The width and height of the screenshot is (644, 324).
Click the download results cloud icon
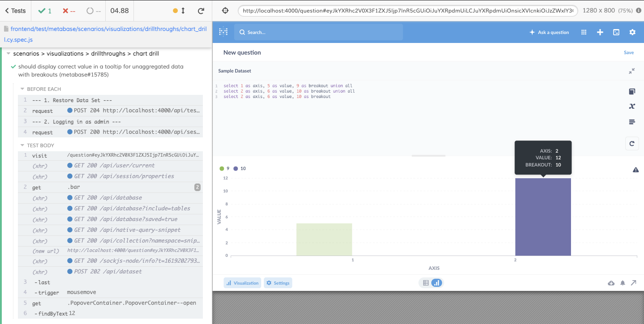coord(611,283)
